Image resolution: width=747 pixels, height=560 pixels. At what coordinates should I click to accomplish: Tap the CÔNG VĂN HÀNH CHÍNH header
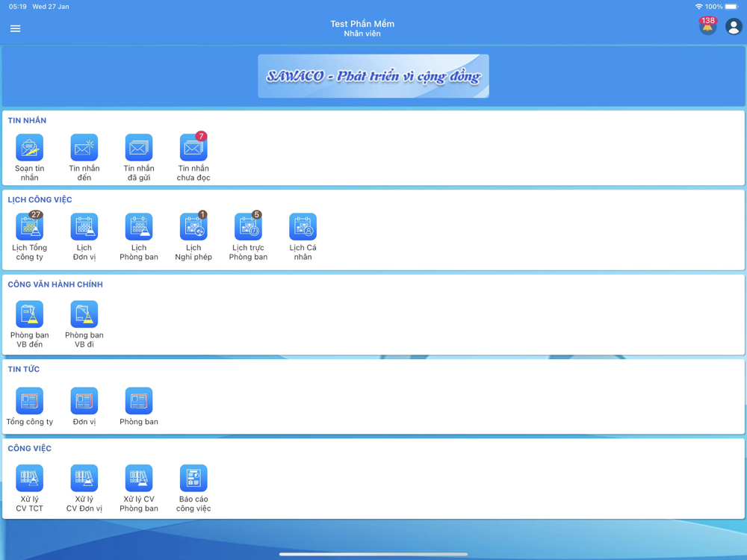(x=55, y=284)
